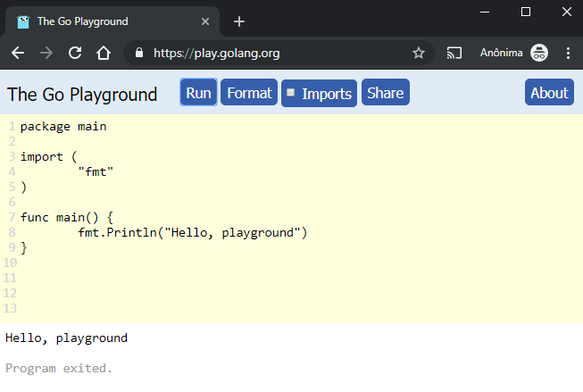Open the About button
583x392 pixels.
coord(549,92)
